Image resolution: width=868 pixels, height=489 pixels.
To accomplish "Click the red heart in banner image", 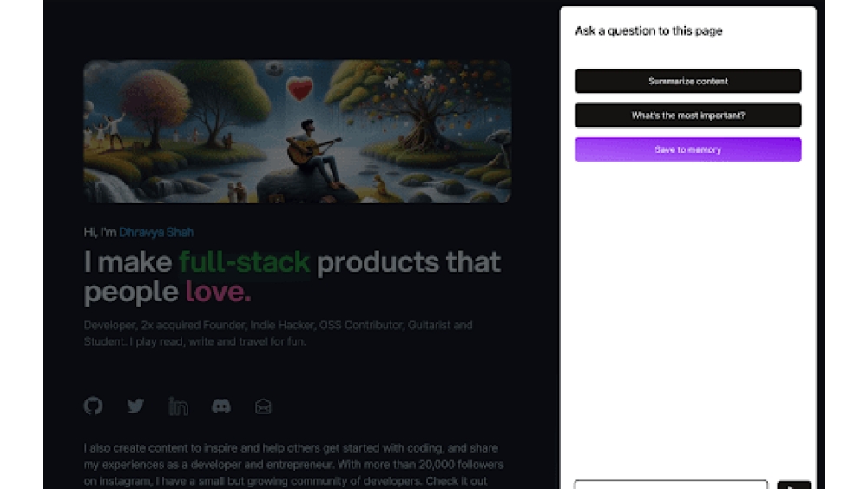I will (300, 88).
